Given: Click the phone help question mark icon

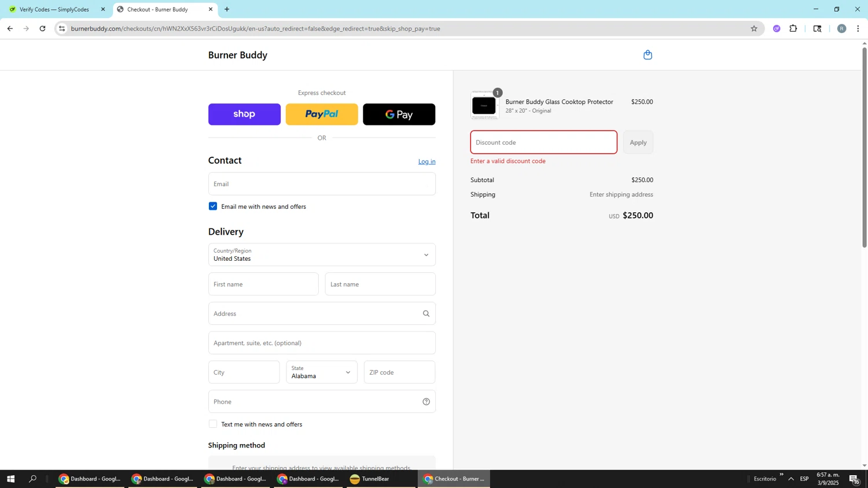Looking at the screenshot, I should [x=426, y=402].
